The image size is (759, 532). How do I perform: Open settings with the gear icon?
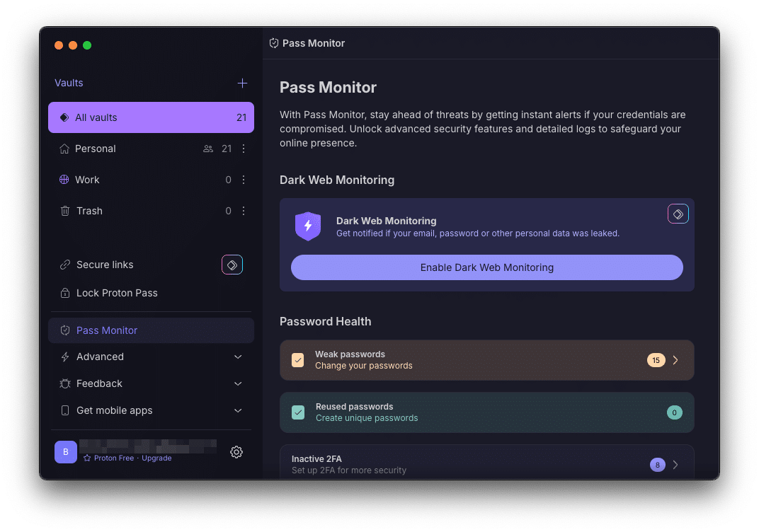coord(236,452)
